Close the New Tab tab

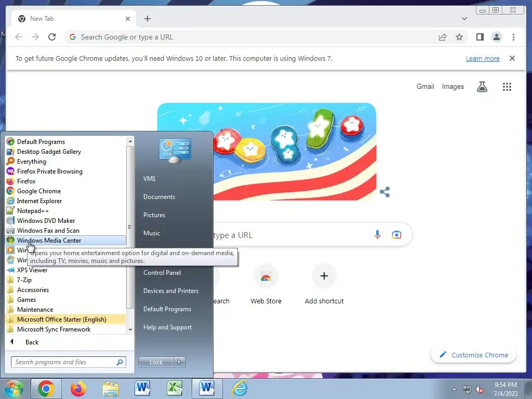coord(128,19)
